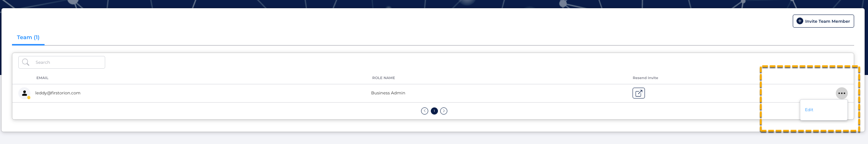Click the Business Admin role cell
This screenshot has height=144, width=868.
click(x=388, y=93)
